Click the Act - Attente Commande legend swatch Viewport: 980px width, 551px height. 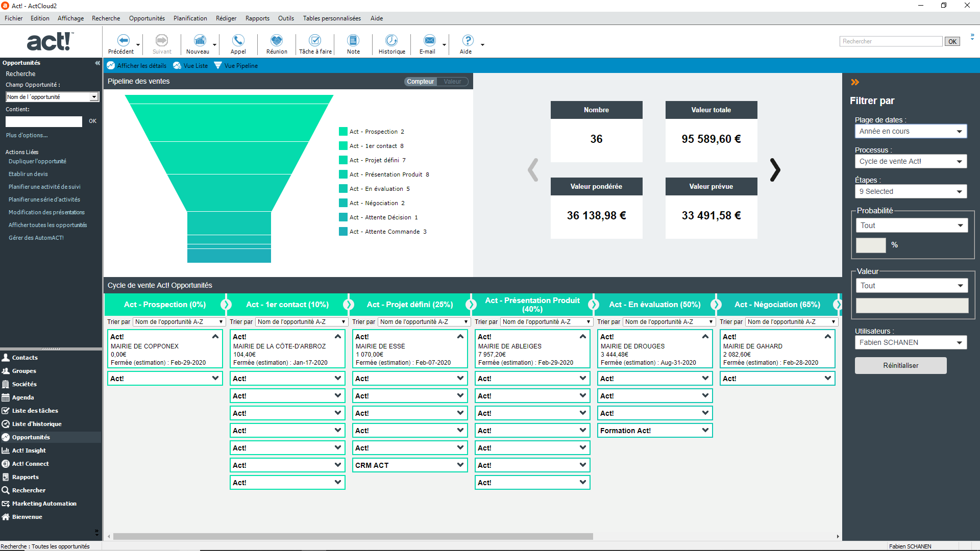click(x=343, y=231)
